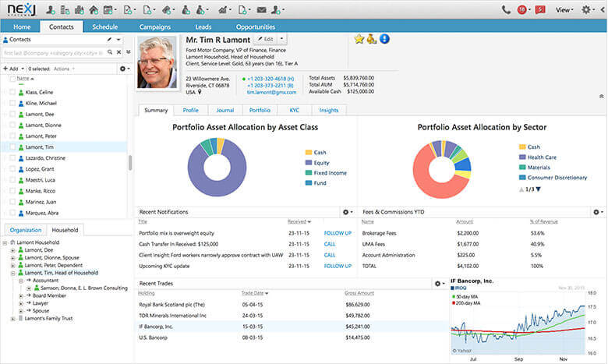Collapse Lamont, Tim, Head of Household node
This screenshot has height=364, width=608.
click(12, 274)
